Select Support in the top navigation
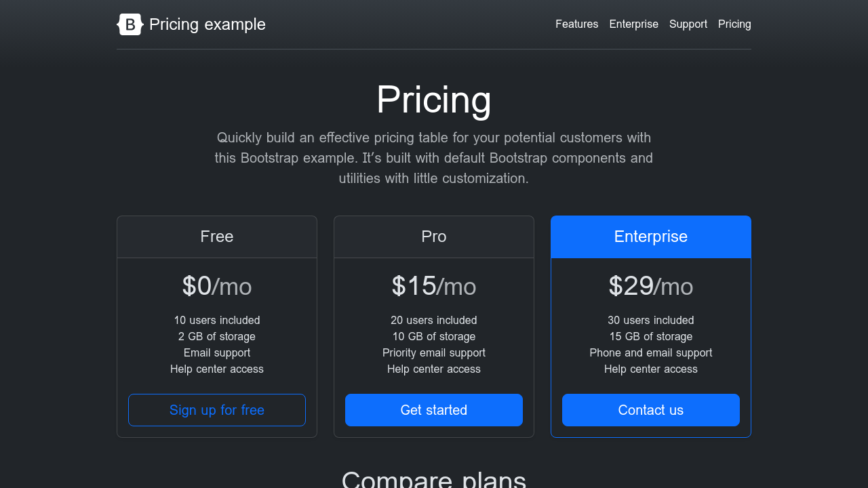The width and height of the screenshot is (868, 488). coord(688,24)
